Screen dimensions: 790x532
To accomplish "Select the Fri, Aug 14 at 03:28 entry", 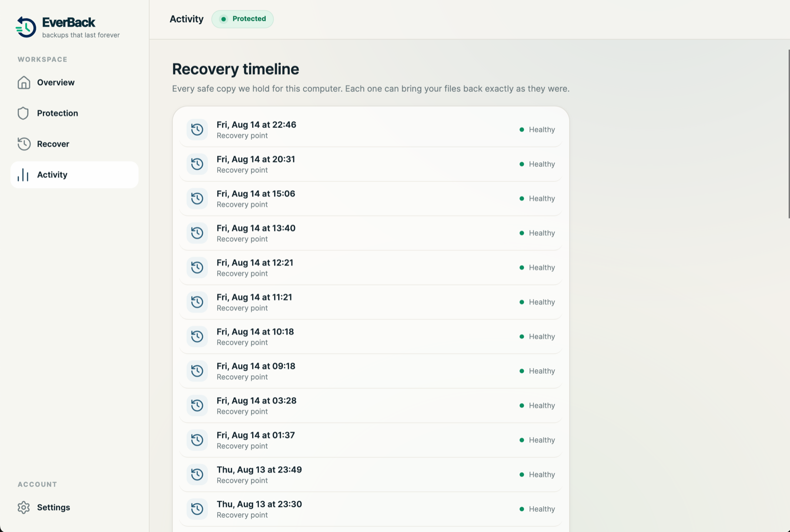I will tap(371, 406).
